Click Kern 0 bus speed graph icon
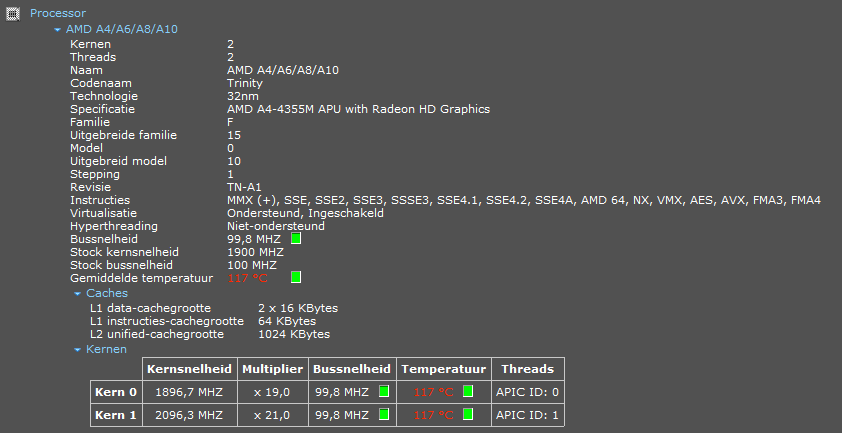842x433 pixels. (x=384, y=391)
